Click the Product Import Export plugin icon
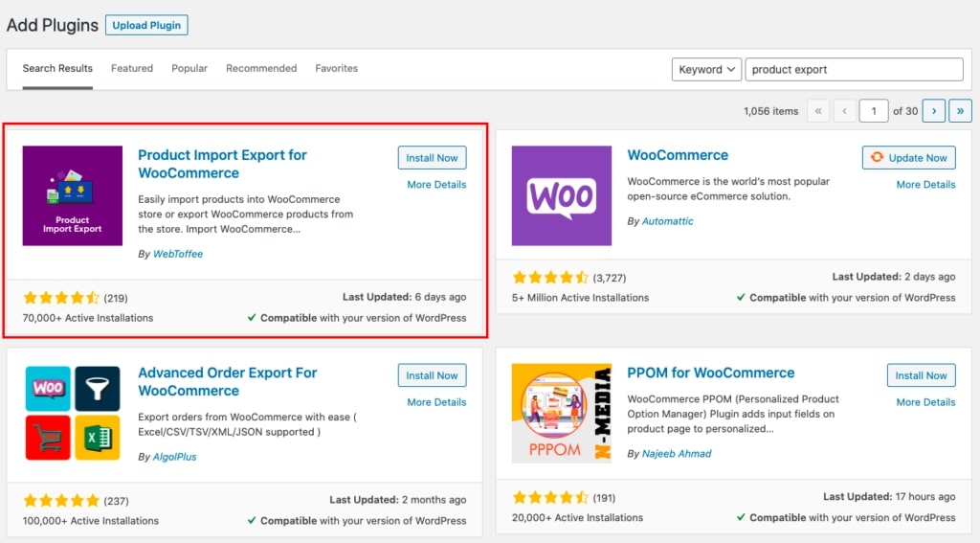 pos(73,195)
